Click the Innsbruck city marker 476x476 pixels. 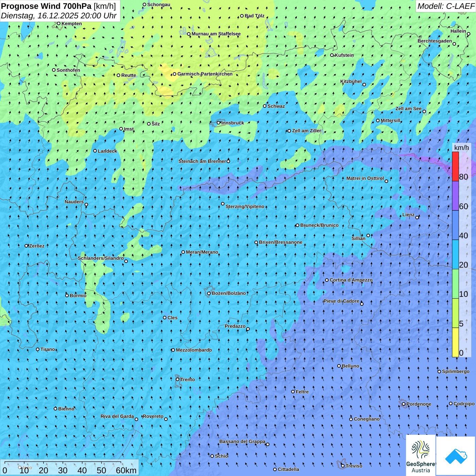tap(219, 123)
